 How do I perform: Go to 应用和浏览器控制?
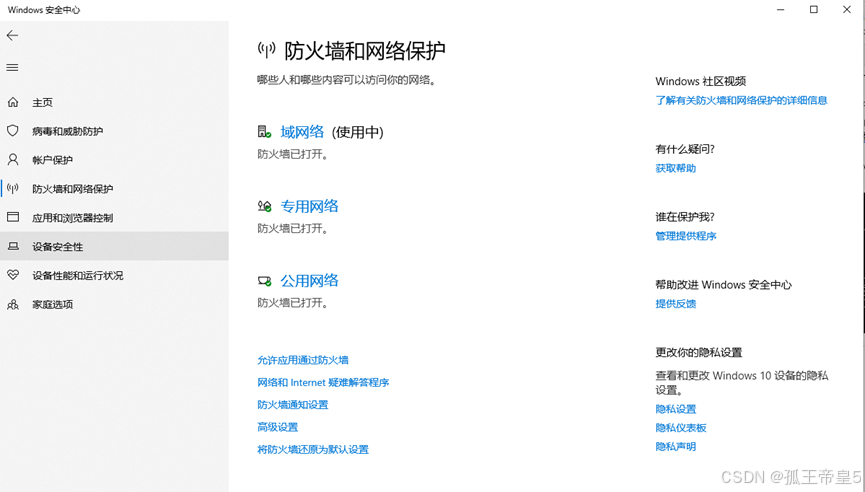(72, 218)
